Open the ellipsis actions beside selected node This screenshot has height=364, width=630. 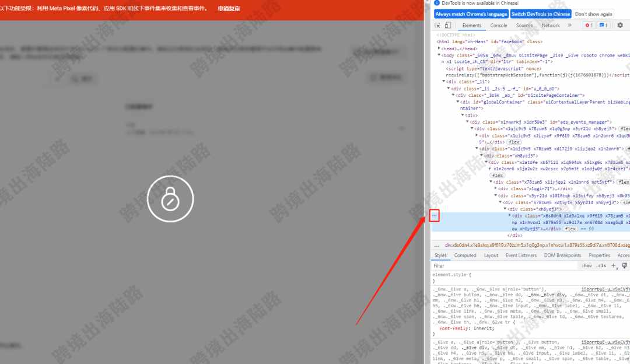click(x=435, y=216)
